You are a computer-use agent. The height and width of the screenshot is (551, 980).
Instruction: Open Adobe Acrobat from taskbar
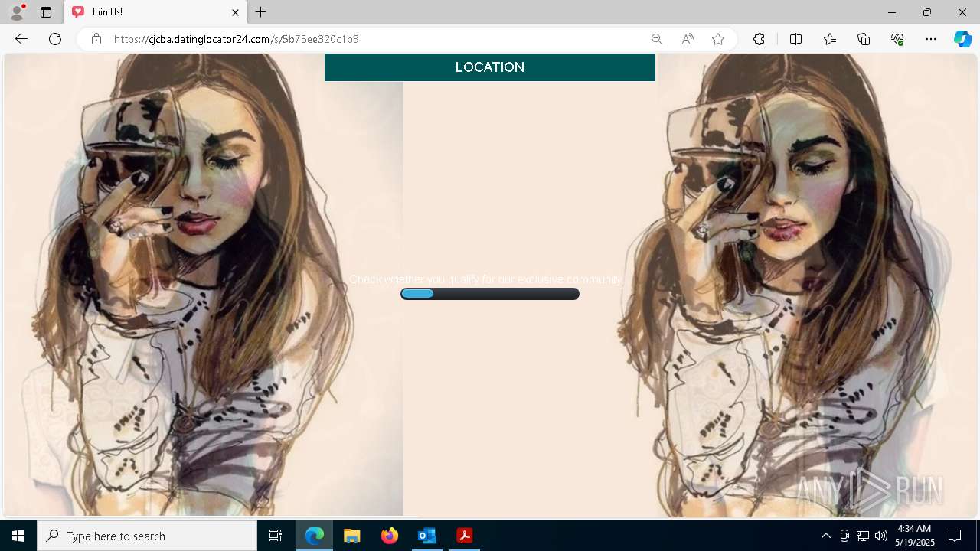[465, 536]
